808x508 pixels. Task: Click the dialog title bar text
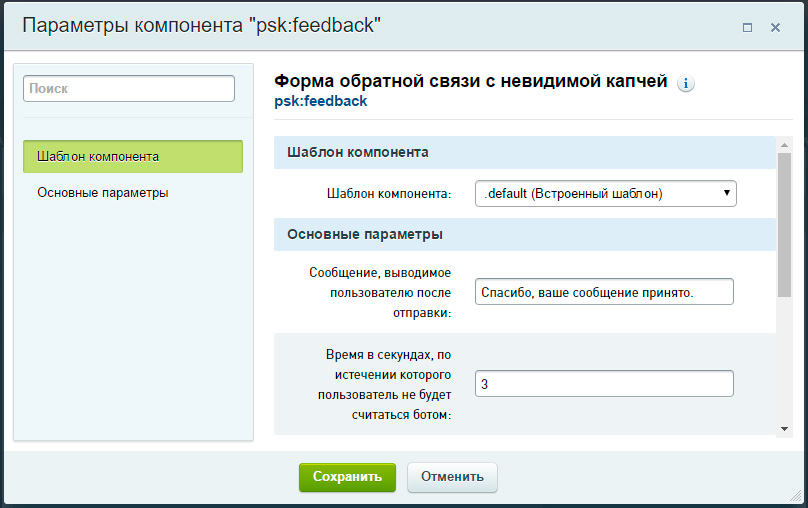tap(202, 26)
